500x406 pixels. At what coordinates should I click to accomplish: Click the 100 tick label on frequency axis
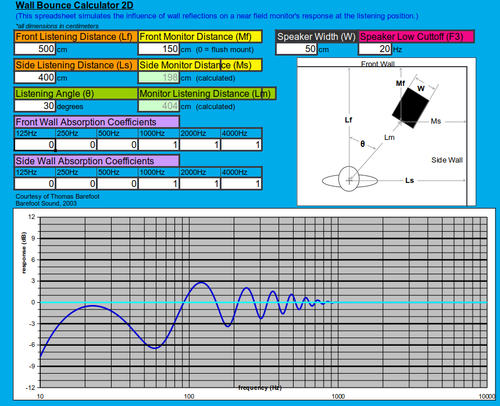pos(189,396)
